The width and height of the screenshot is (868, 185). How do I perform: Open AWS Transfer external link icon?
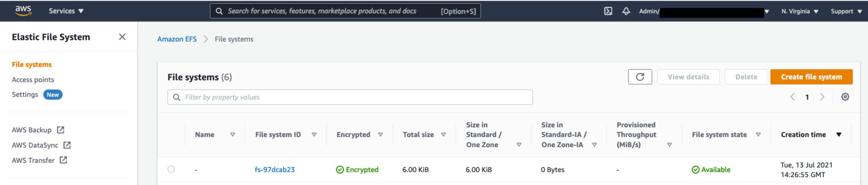(64, 160)
